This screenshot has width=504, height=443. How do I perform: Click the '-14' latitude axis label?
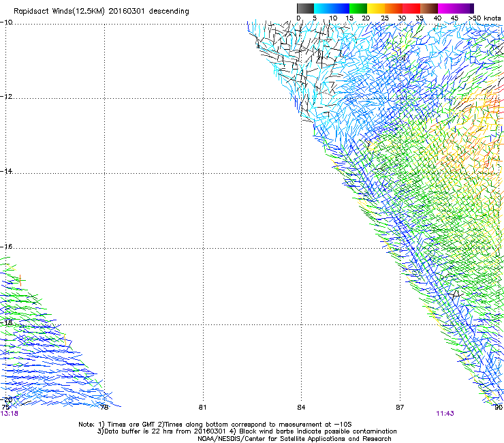(x=6, y=171)
